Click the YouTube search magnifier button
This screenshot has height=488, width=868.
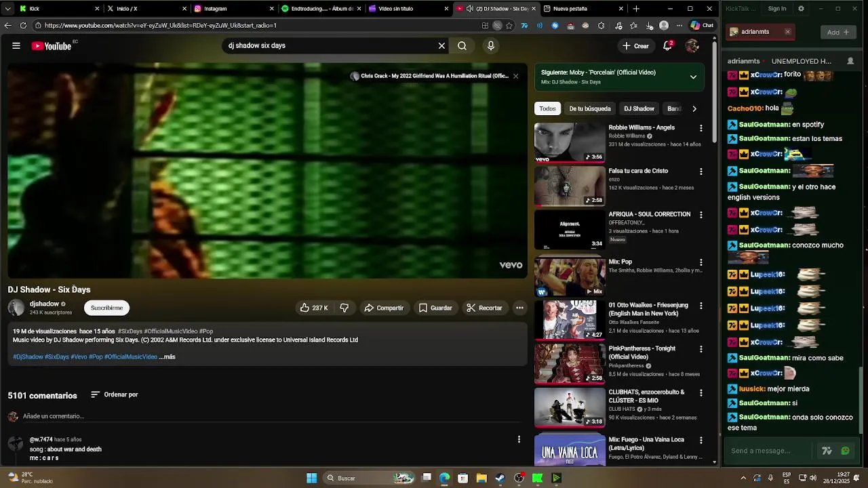(x=462, y=45)
